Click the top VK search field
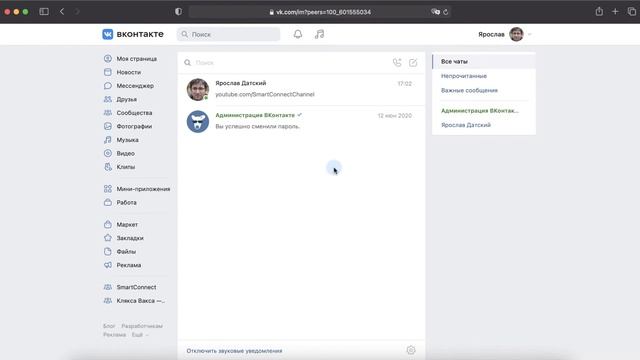This screenshot has width=640, height=360. (229, 34)
